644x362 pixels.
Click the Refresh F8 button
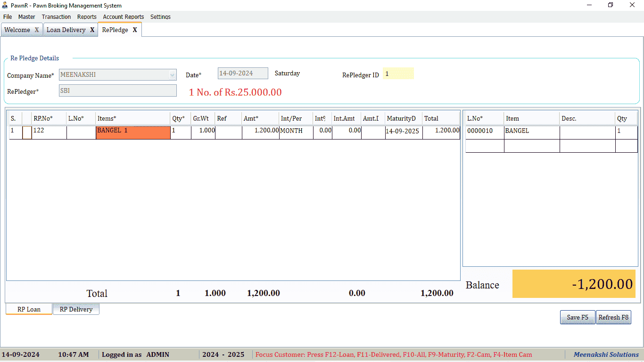[613, 317]
